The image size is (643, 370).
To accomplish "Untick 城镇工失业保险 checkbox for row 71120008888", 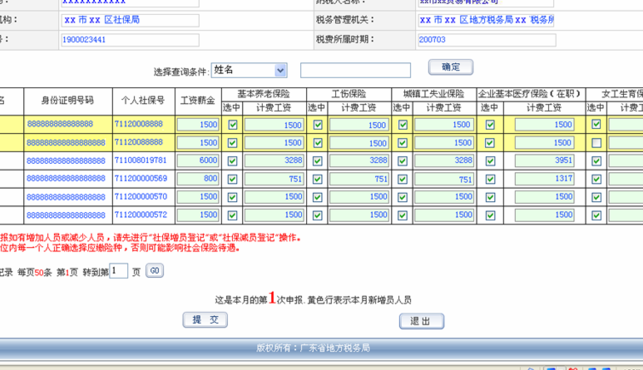I will pos(403,125).
